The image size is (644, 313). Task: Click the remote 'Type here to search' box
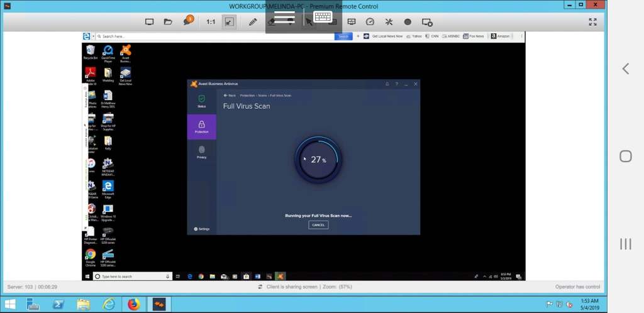click(133, 277)
